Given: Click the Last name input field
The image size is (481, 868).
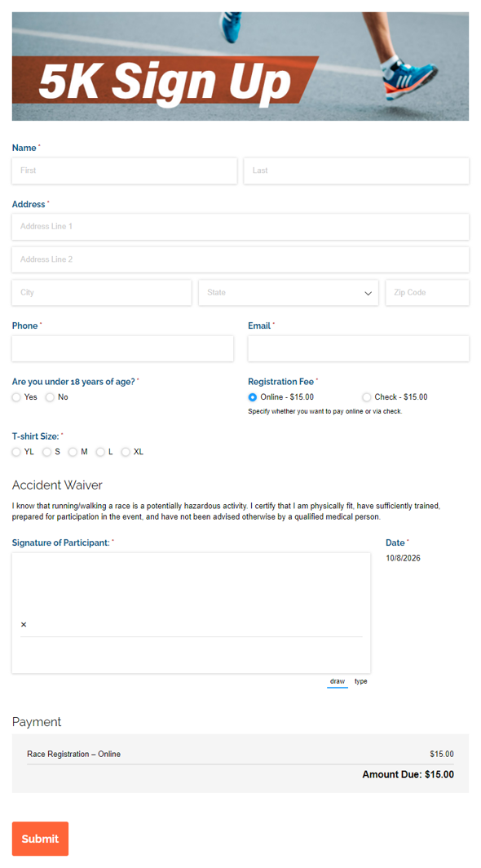Looking at the screenshot, I should coord(356,170).
